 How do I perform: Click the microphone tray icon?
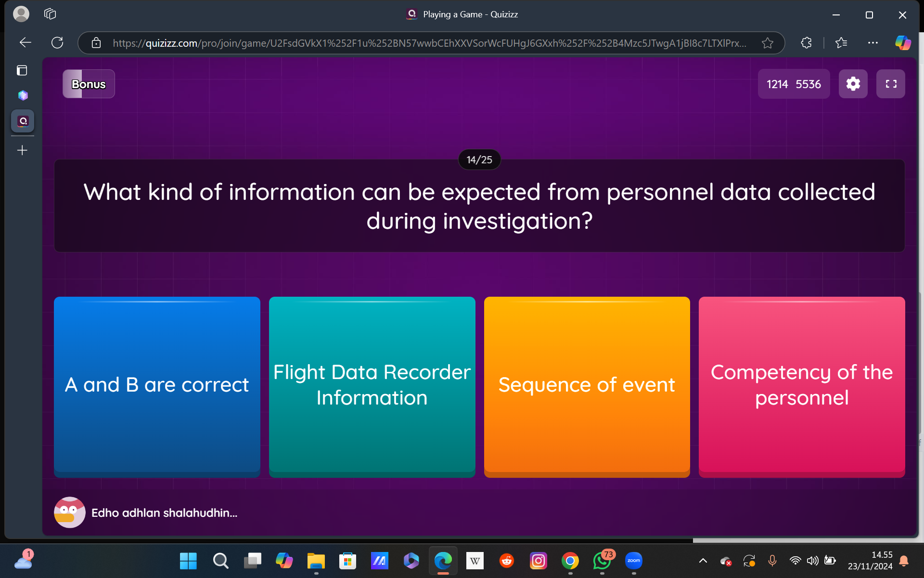pos(772,561)
